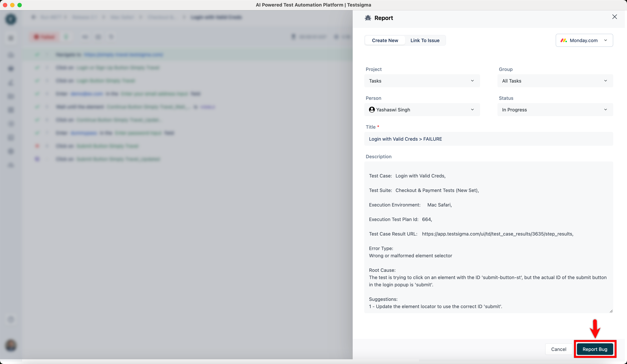Image resolution: width=627 pixels, height=364 pixels.
Task: Click the macOS green fullscreen window button
Action: (x=20, y=5)
